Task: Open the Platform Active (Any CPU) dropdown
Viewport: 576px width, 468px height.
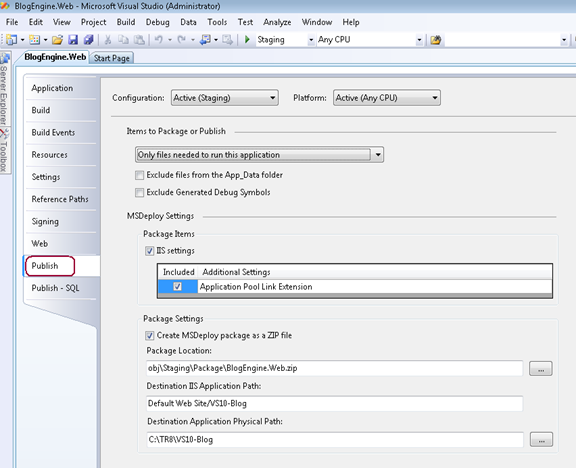Action: (386, 98)
